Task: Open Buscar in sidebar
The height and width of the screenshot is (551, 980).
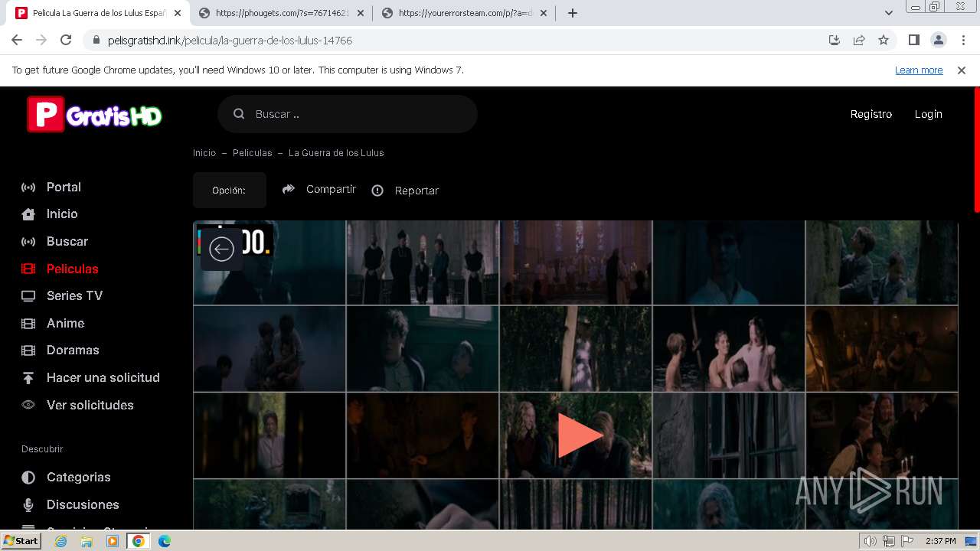Action: 67,241
